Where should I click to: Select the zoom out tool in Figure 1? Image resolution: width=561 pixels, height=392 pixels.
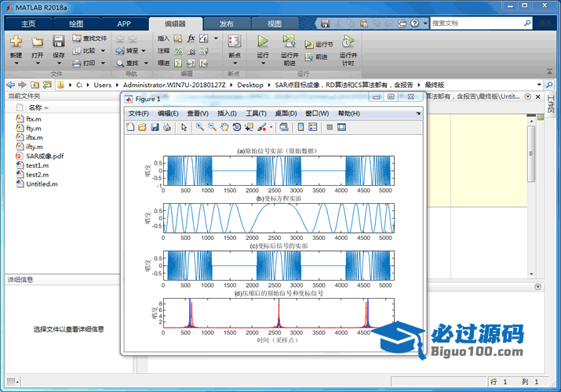[x=212, y=127]
